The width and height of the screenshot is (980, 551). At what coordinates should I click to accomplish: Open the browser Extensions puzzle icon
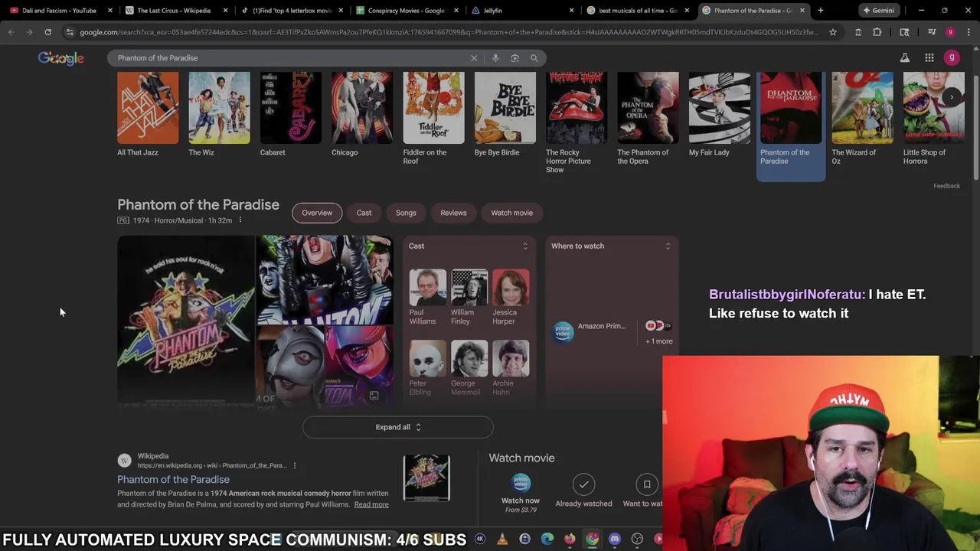[x=877, y=32]
